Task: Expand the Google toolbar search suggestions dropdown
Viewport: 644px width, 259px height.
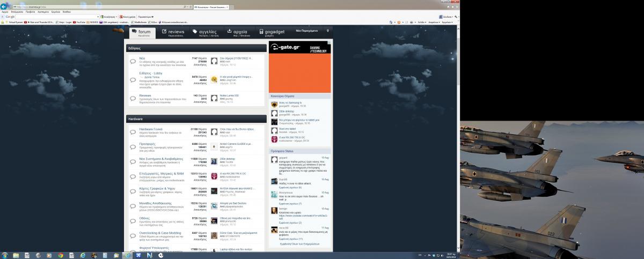Action: (x=98, y=17)
